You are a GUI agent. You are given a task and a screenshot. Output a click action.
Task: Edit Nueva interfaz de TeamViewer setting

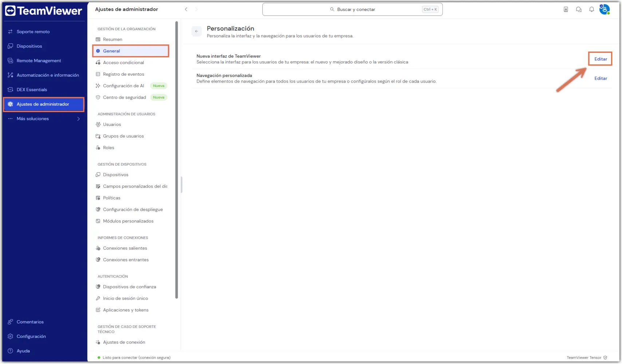(x=601, y=59)
